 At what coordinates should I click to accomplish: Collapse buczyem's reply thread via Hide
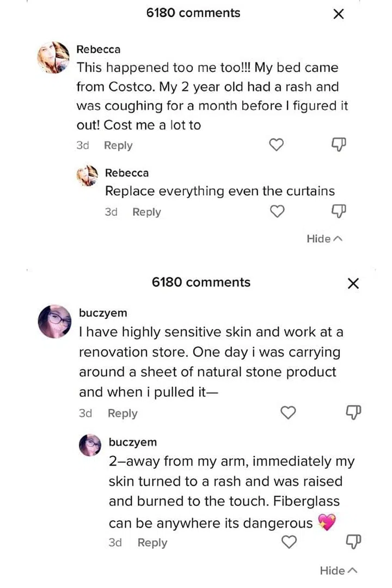point(339,571)
